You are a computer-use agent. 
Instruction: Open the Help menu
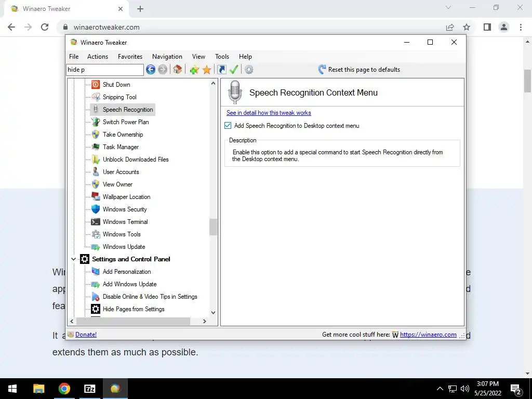[245, 57]
